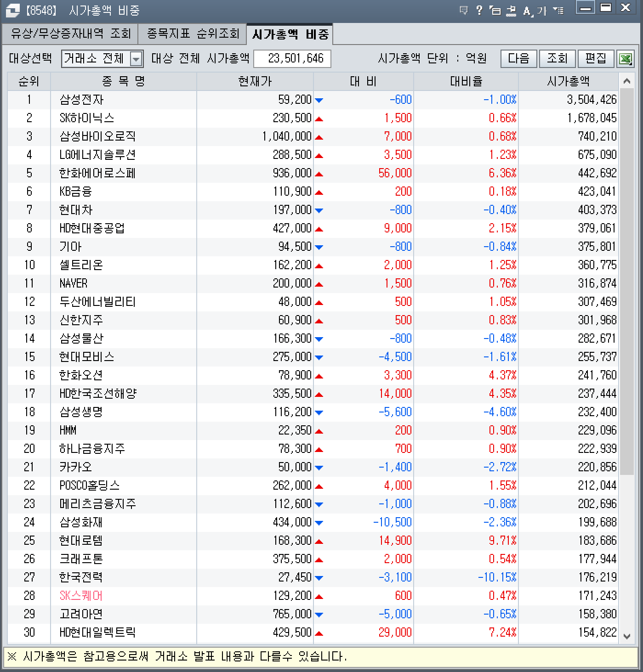Click the detach window icon in title bar

tap(495, 10)
